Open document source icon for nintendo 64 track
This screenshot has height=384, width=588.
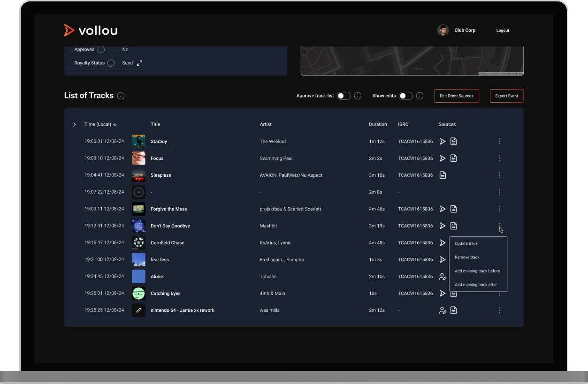point(453,310)
